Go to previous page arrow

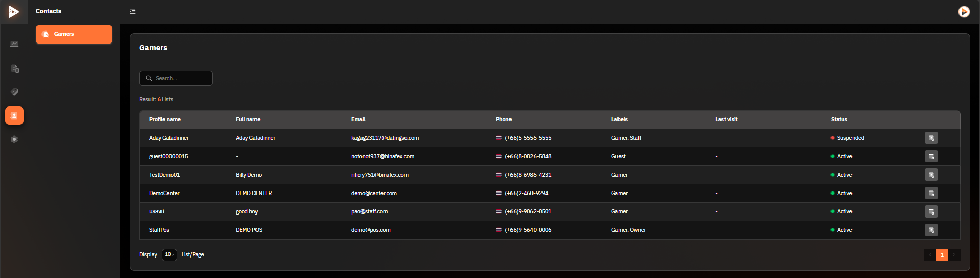click(930, 255)
